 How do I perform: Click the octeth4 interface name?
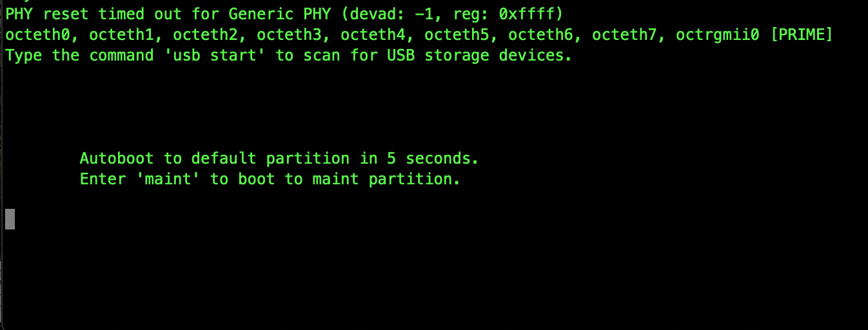[x=373, y=35]
